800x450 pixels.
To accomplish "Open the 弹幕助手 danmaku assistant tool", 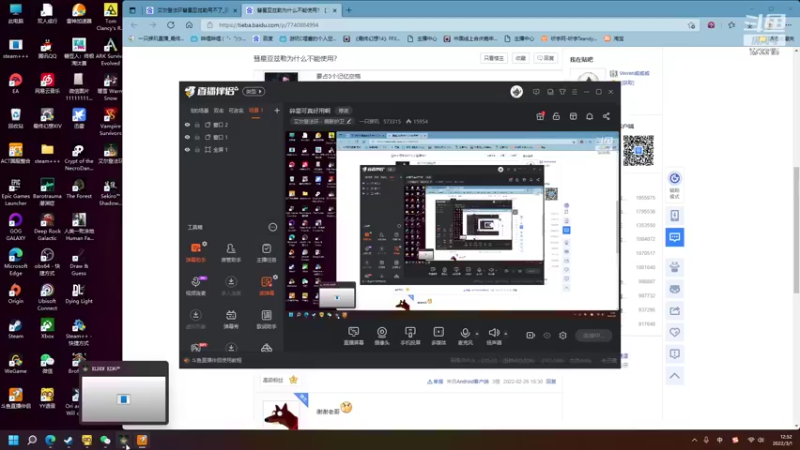I will point(196,253).
